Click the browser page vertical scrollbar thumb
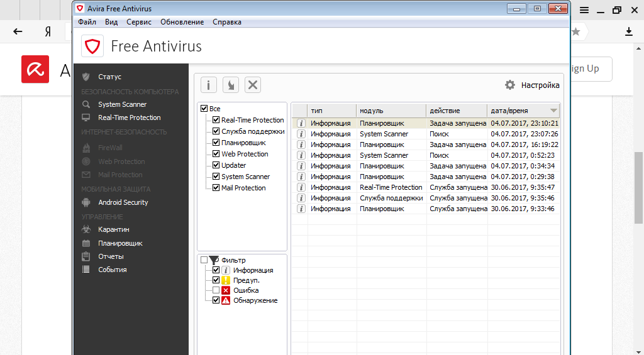The image size is (644, 355). (639, 188)
